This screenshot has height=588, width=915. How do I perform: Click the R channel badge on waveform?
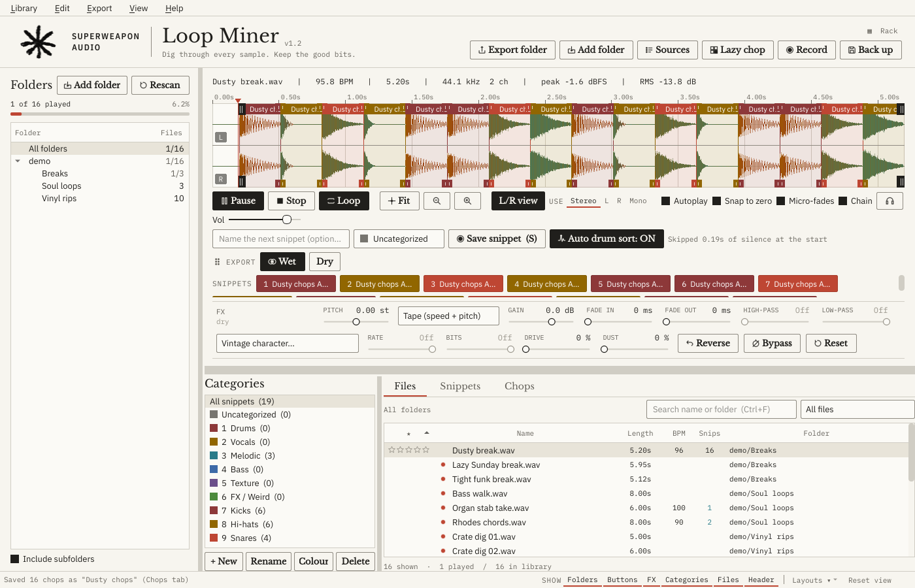click(x=221, y=179)
